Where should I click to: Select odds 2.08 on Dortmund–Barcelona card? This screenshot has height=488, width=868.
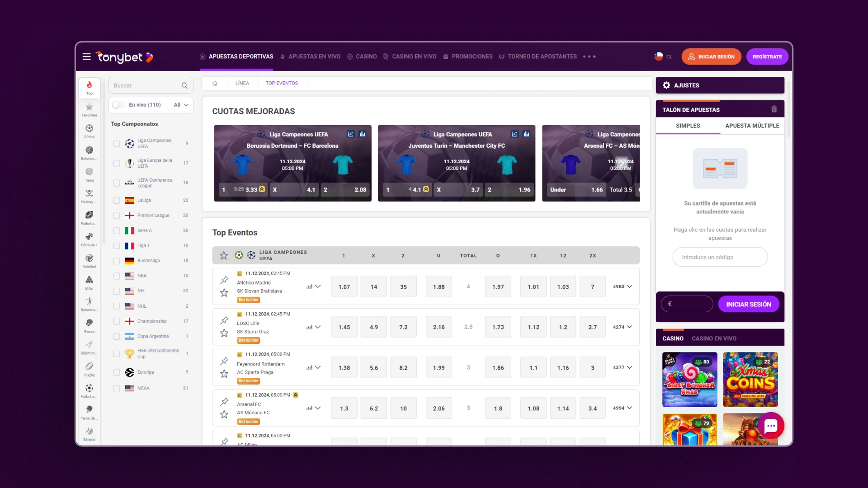tap(345, 190)
